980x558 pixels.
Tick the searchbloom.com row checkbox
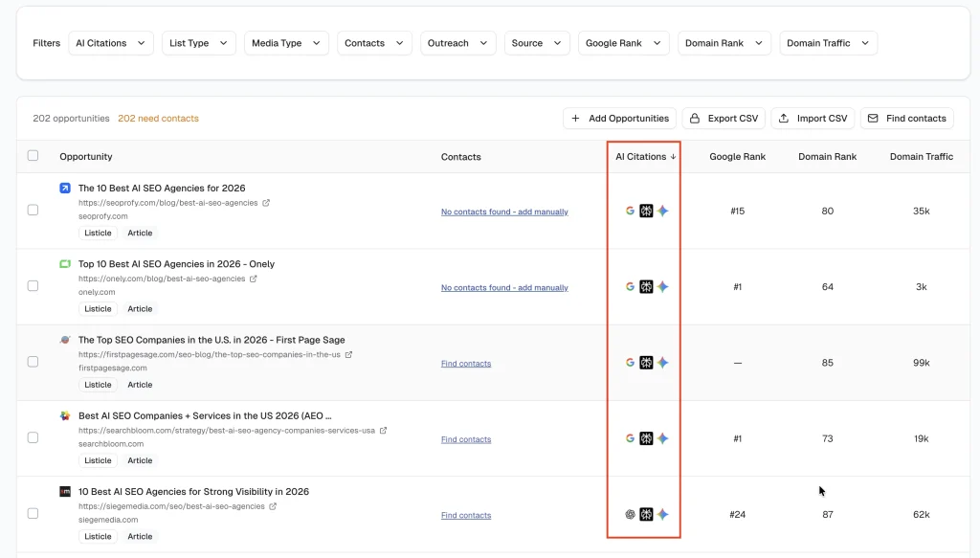[33, 437]
